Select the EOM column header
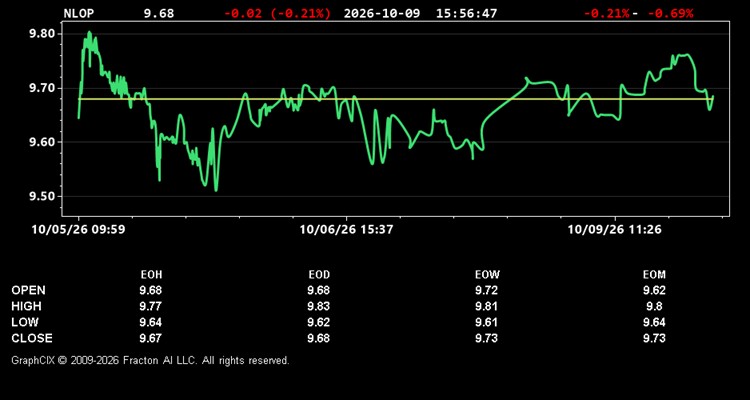The width and height of the screenshot is (750, 400). point(654,275)
